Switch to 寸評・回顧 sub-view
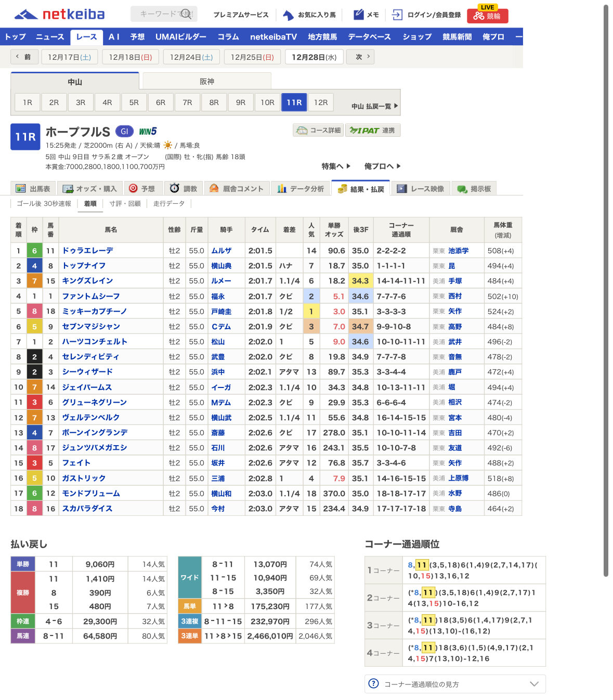This screenshot has height=700, width=613. [125, 203]
